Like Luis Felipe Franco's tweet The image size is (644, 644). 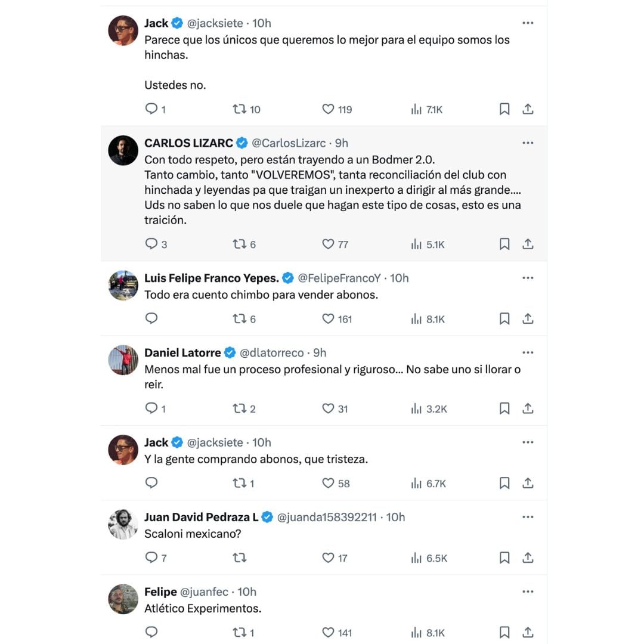328,319
